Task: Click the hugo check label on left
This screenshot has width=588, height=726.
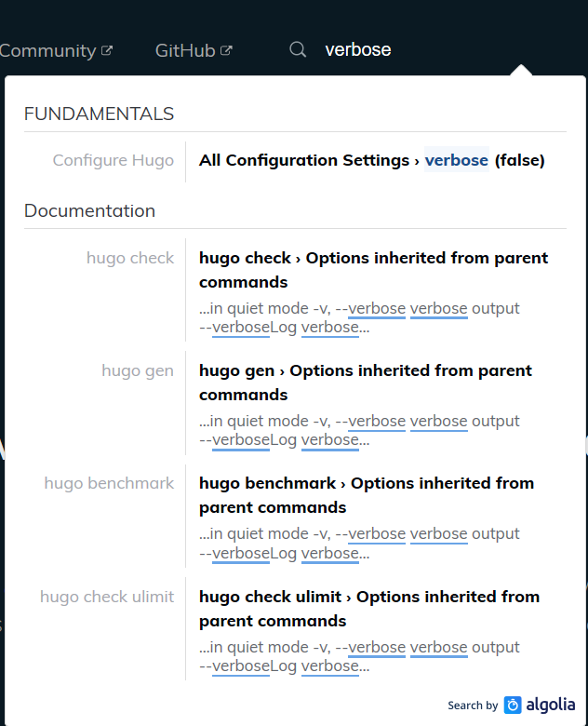Action: click(130, 258)
